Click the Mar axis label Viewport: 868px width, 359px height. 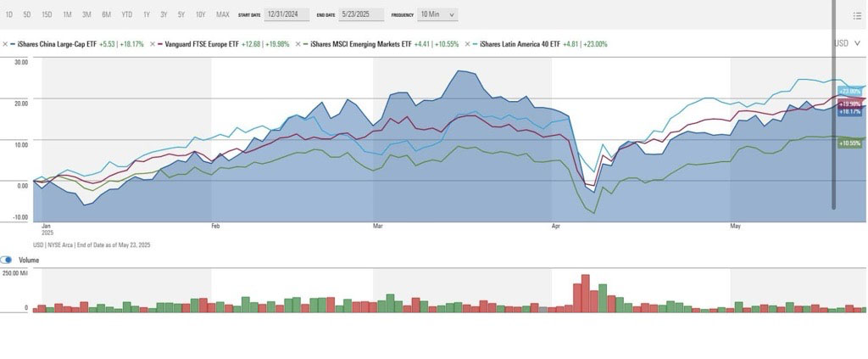coord(377,226)
